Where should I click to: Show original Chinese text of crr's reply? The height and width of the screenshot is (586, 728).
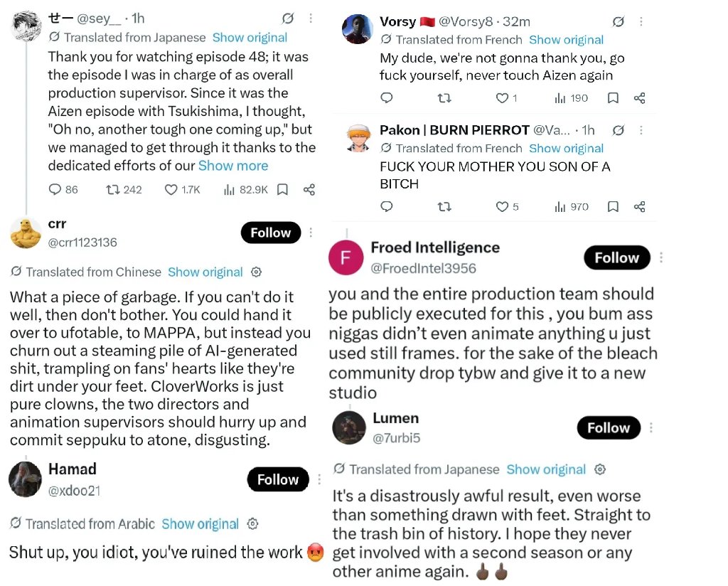205,272
